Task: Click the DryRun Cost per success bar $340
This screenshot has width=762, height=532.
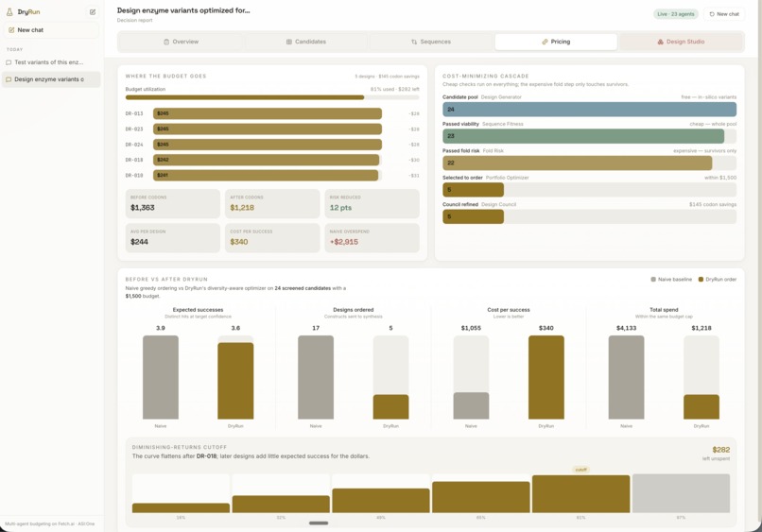Action: pos(546,377)
